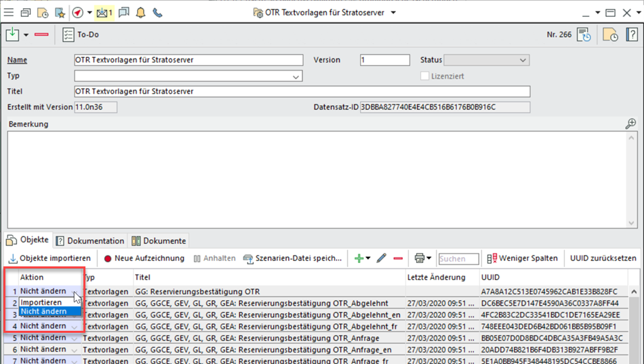644x364 pixels.
Task: Click the notification bell icon
Action: click(141, 13)
